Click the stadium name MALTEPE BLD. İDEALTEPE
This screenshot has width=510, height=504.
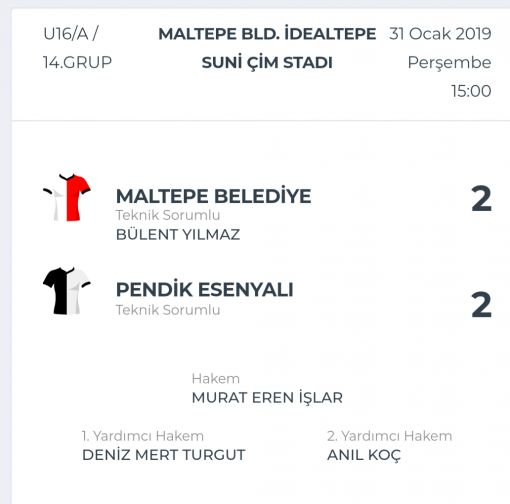(x=267, y=34)
